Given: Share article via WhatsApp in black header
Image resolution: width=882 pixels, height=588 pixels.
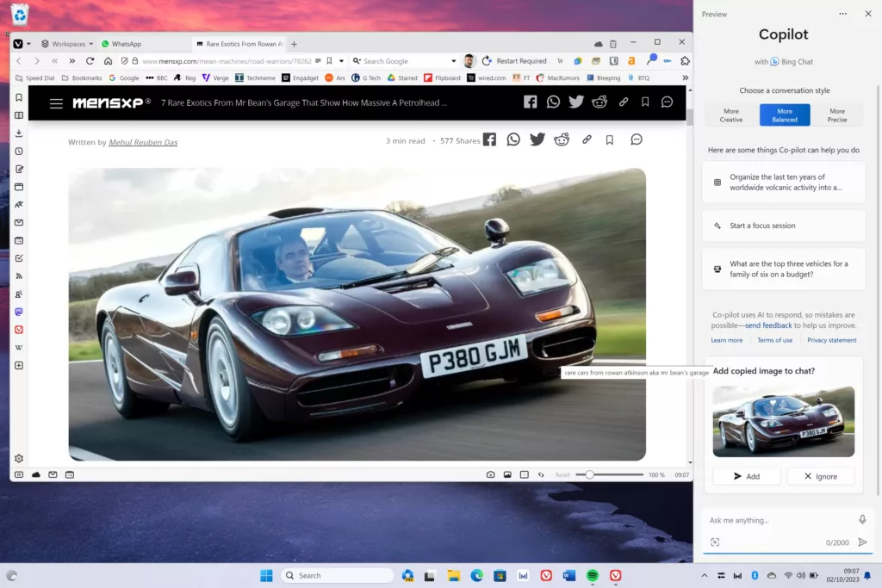Looking at the screenshot, I should click(553, 102).
